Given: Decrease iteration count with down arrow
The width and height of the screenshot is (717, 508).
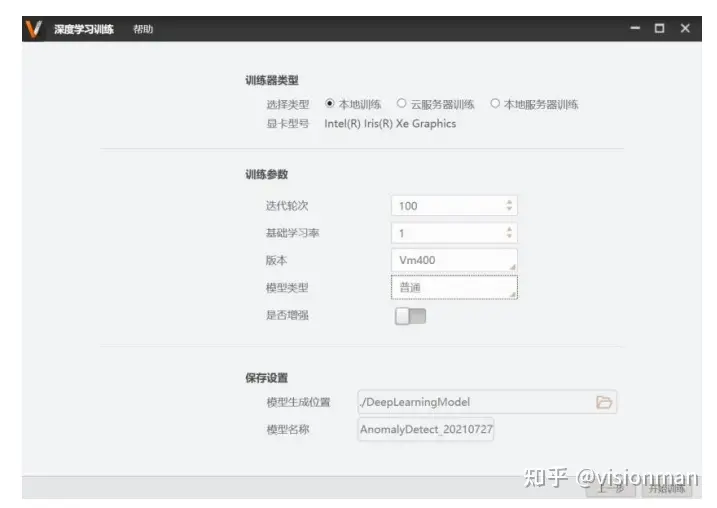Looking at the screenshot, I should pyautogui.click(x=509, y=209).
